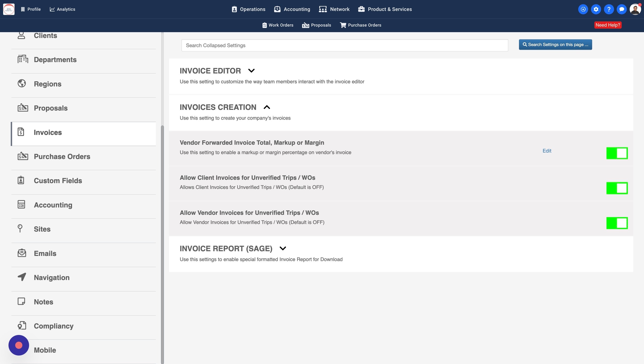Click the Regions globe icon

pos(22,83)
